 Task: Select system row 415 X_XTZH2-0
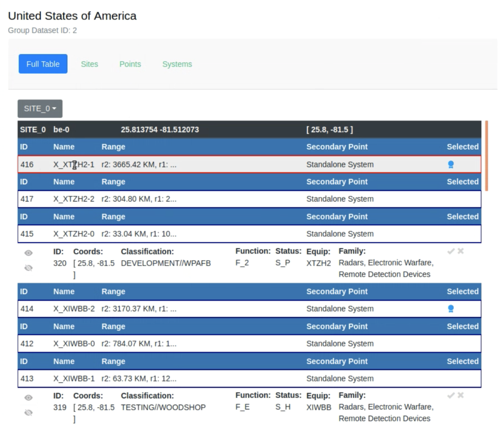[249, 234]
